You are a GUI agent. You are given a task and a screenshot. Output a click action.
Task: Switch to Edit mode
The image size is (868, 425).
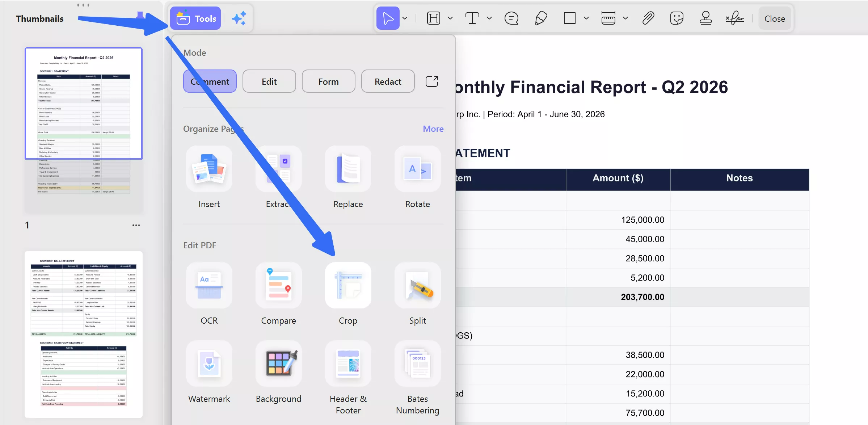[x=269, y=81]
